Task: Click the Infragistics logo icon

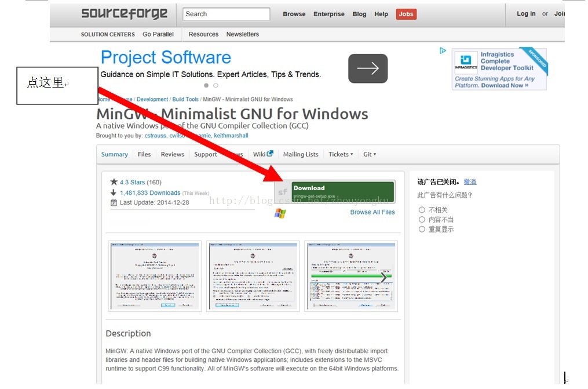Action: pos(466,61)
